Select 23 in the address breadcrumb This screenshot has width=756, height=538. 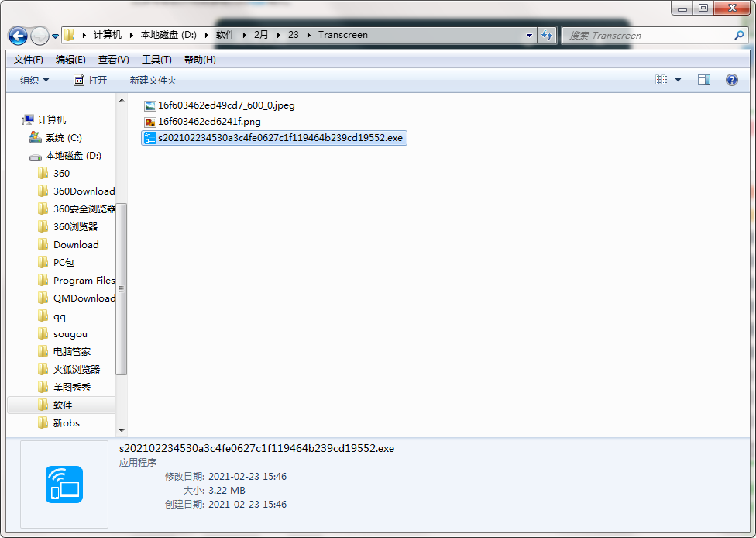[293, 35]
